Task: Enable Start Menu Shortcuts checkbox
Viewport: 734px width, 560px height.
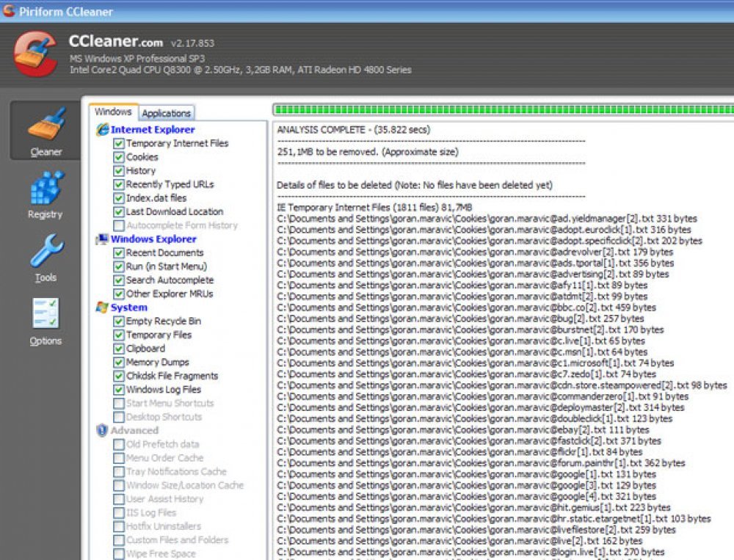Action: click(x=119, y=403)
